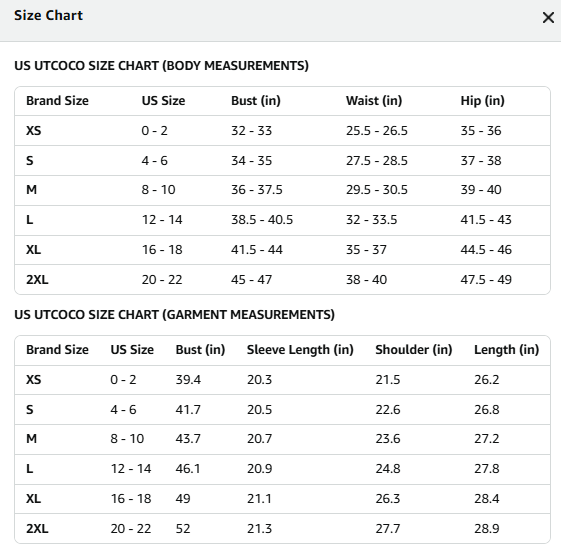Select garment bust value 39.4
The width and height of the screenshot is (561, 556).
[188, 380]
